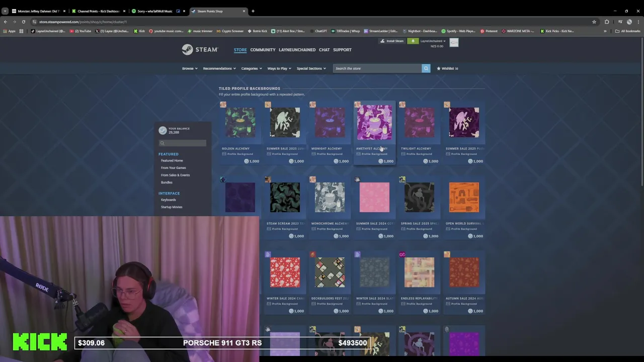Open the ChatGPT bookmark
This screenshot has width=644, height=362.
[x=318, y=31]
